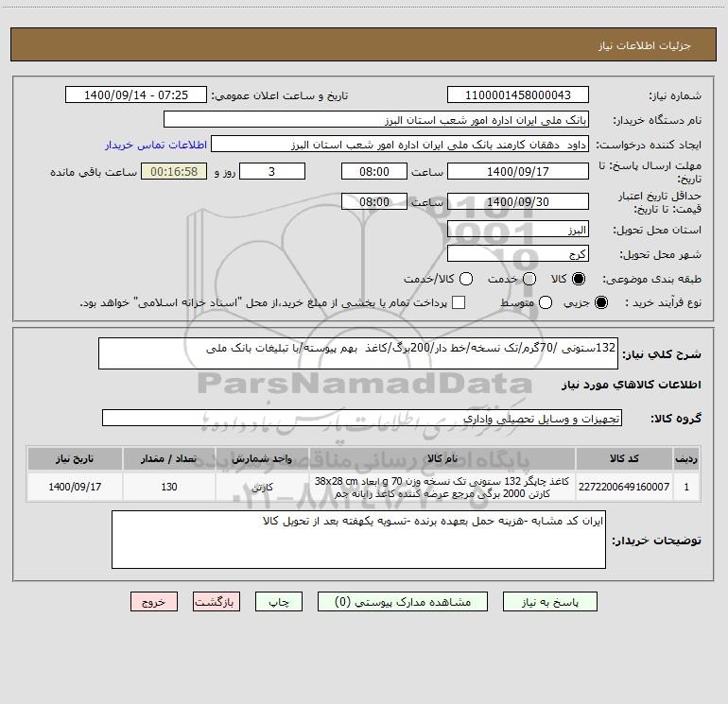This screenshot has width=728, height=704.
Task: Click the واحد شمارش column header
Action: pyautogui.click(x=262, y=458)
